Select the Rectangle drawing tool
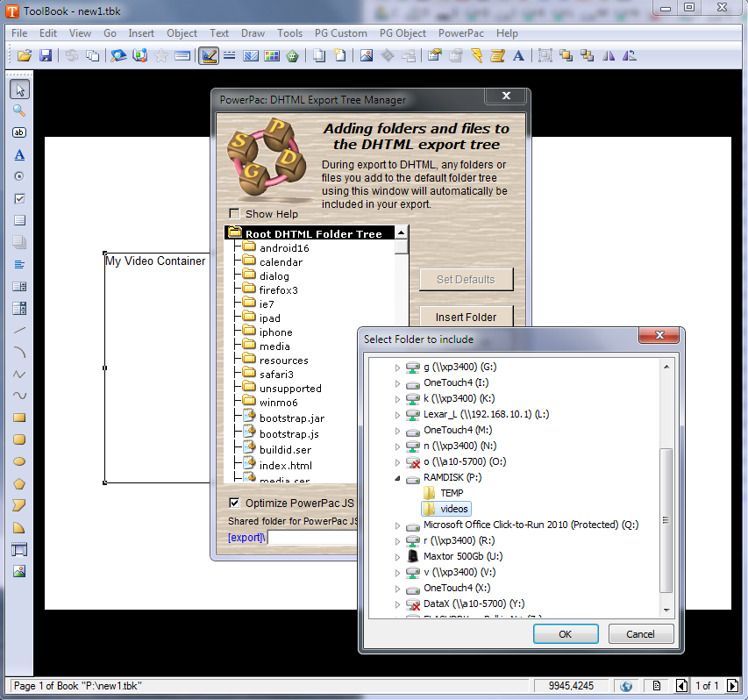 [19, 418]
